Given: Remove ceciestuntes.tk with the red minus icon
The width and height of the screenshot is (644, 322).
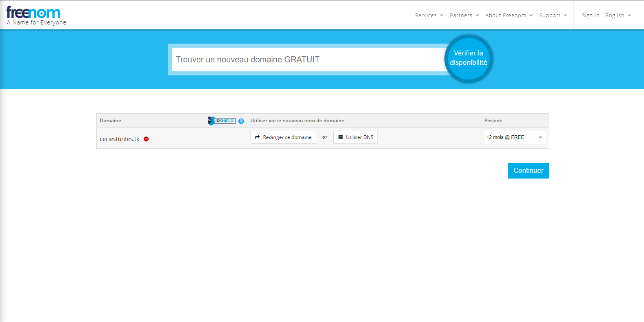Looking at the screenshot, I should pos(146,139).
